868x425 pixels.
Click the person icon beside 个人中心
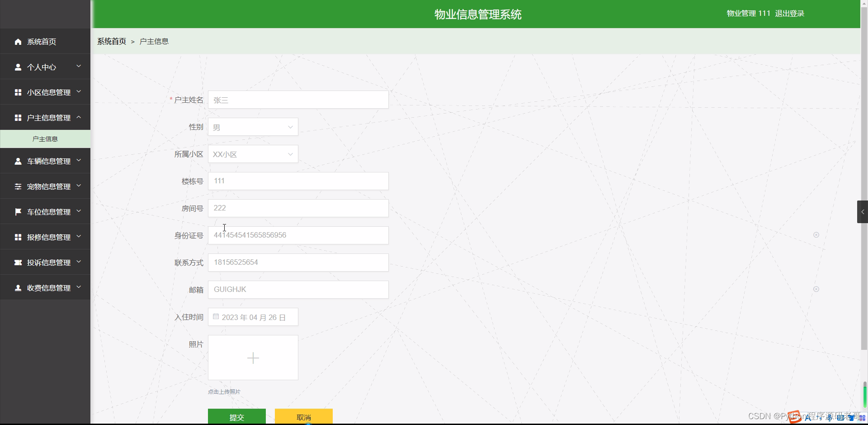tap(18, 67)
